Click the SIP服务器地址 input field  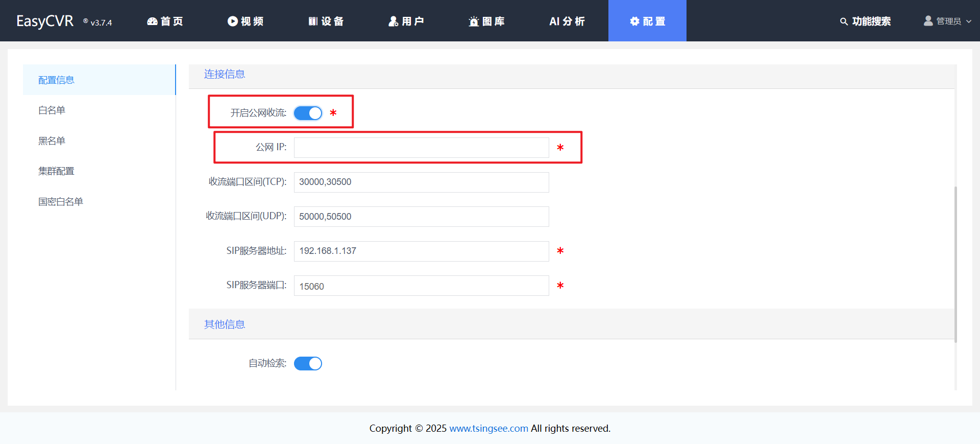[421, 251]
